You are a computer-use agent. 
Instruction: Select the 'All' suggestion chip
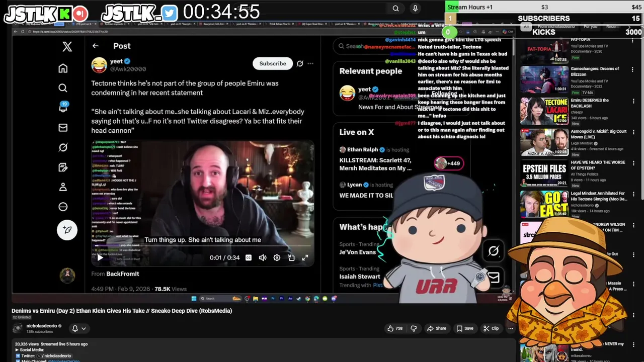[526, 27]
